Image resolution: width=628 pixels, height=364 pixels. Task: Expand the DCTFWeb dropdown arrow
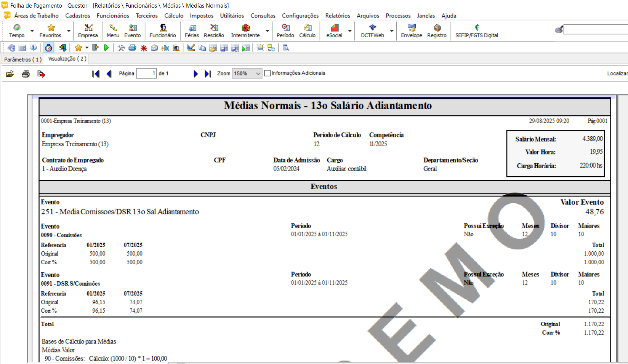click(391, 31)
